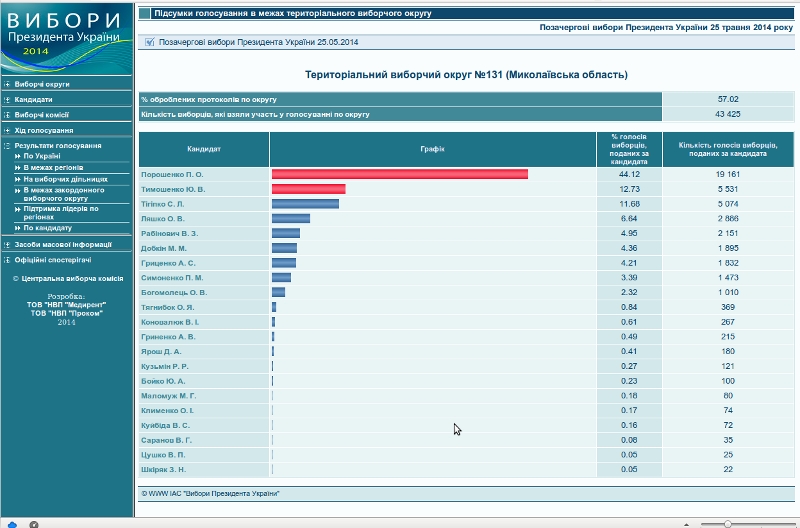Go to results На виборчих дільницях
This screenshot has width=800, height=528.
(x=65, y=179)
